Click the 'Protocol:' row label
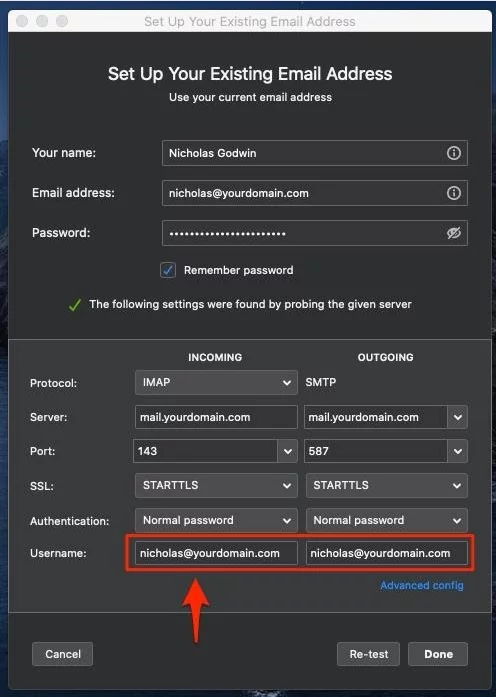 (53, 383)
